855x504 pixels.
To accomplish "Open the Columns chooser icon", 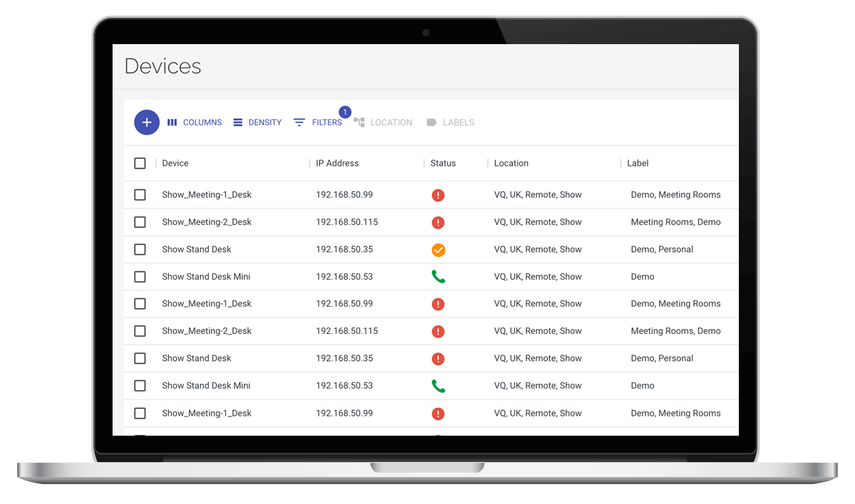I will point(172,122).
